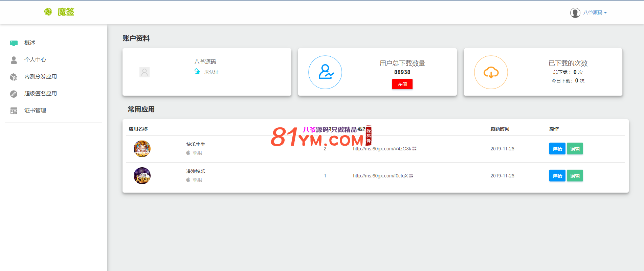Click the user avatar icon in header
This screenshot has width=644, height=271.
point(575,13)
